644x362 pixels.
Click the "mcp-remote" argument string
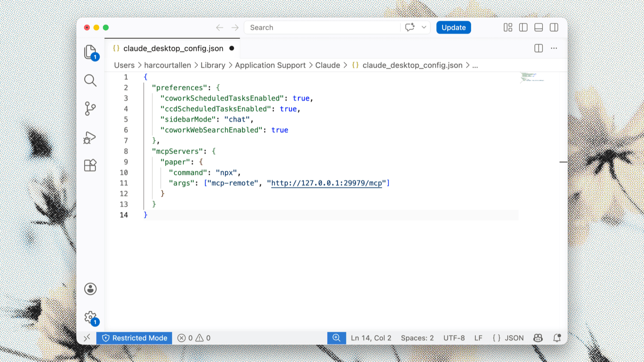[233, 183]
